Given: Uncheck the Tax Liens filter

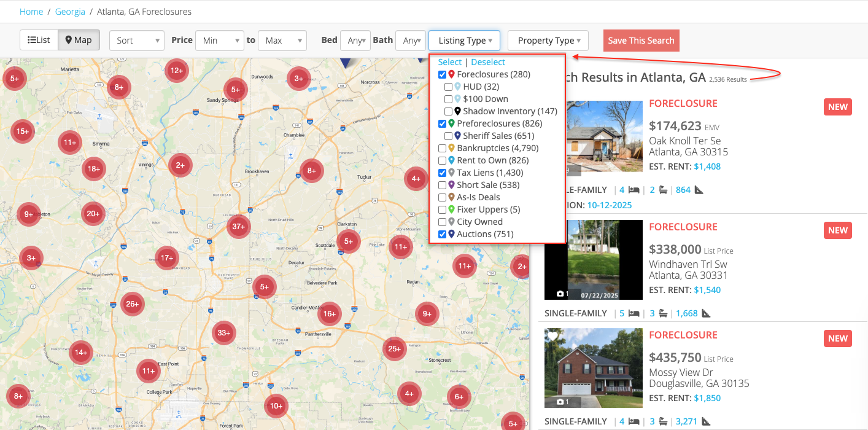Looking at the screenshot, I should pyautogui.click(x=442, y=173).
